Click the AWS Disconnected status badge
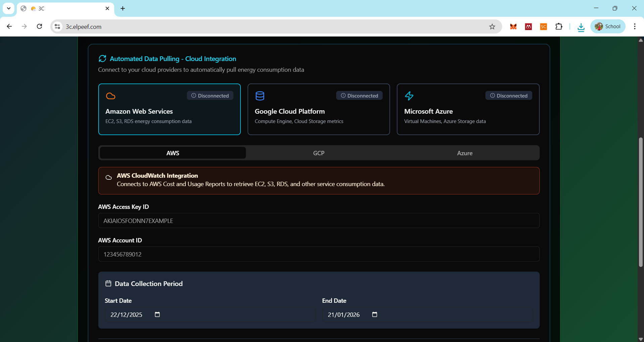644x342 pixels. click(x=210, y=96)
